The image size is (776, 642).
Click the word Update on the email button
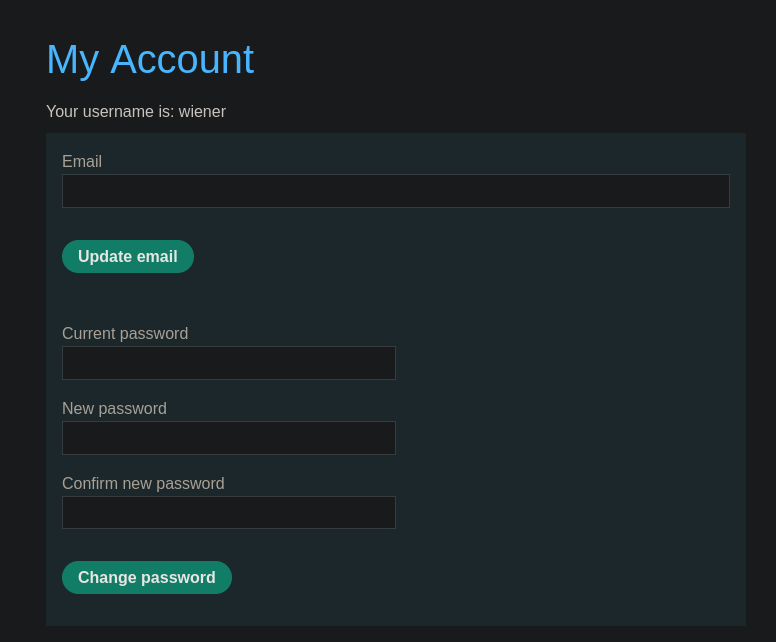click(105, 257)
